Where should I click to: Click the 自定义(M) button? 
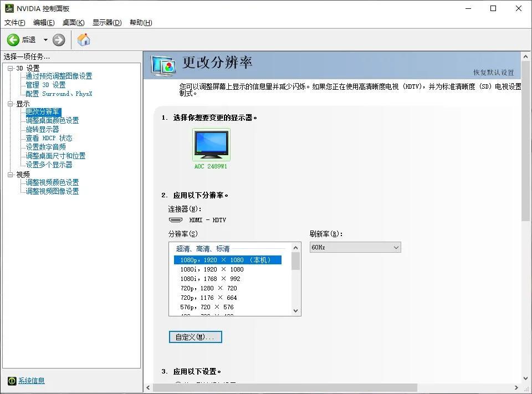coord(195,336)
